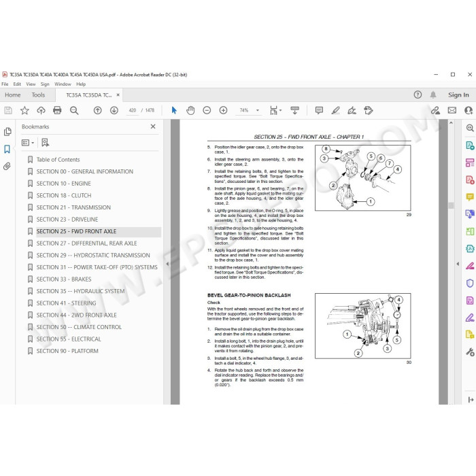
Task: Click the scrolling mode icon
Action: 294,110
